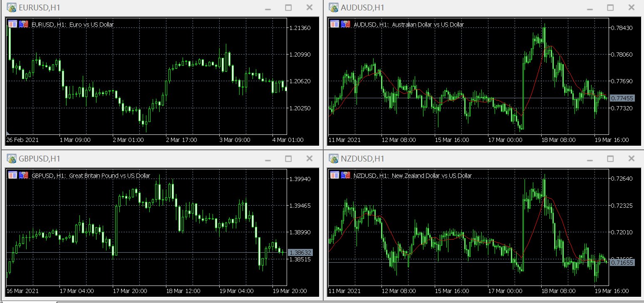Click price level 1.20990 on EURUSD scale
The width and height of the screenshot is (644, 303).
coord(300,55)
